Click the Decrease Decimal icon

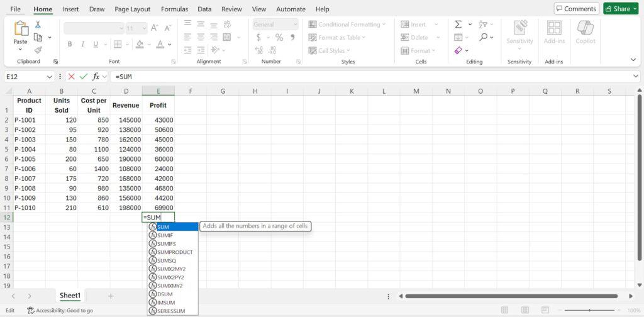pos(272,50)
